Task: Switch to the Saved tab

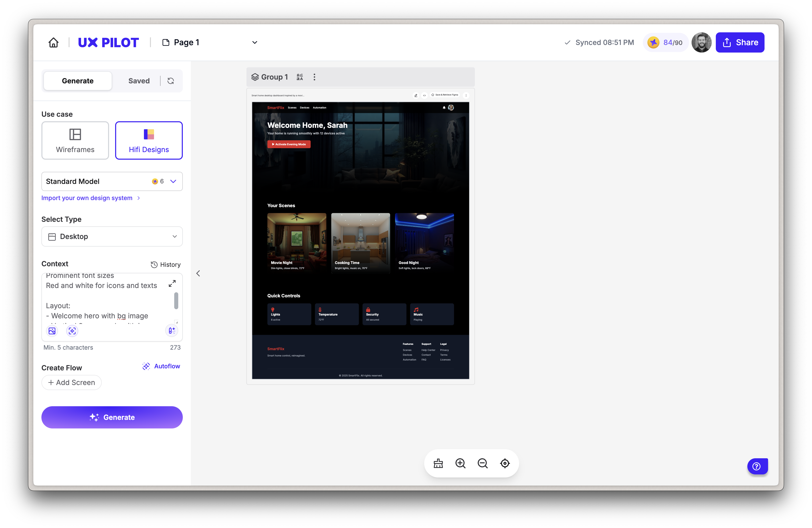Action: pyautogui.click(x=139, y=81)
